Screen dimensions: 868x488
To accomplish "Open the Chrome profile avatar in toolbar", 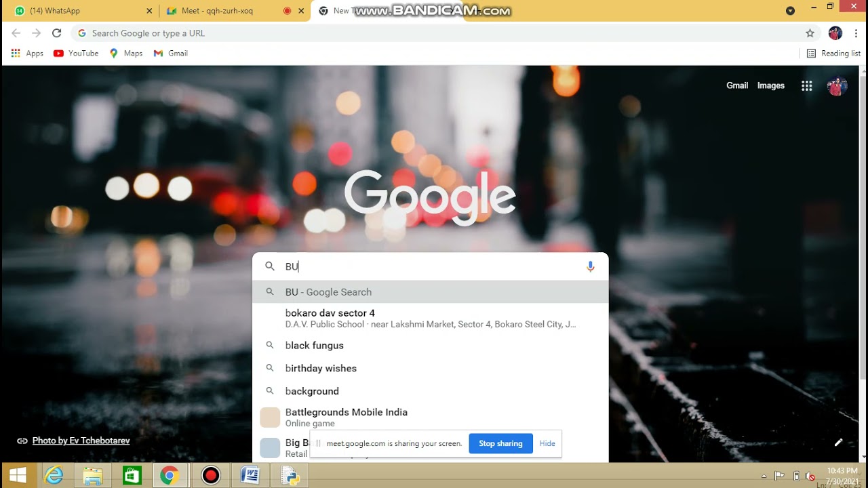I will coord(835,33).
